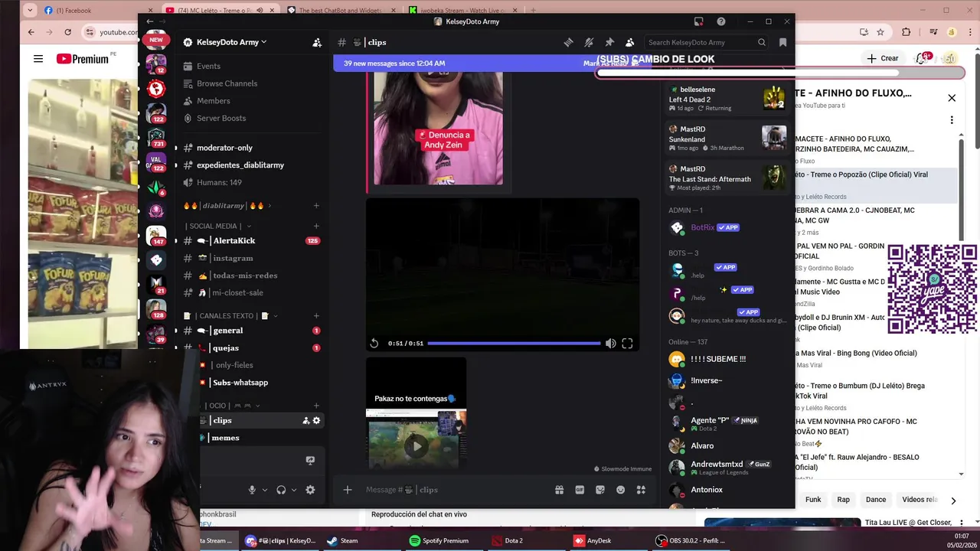Open headphone output options arrow
Screen dimensions: 980x551
point(294,490)
